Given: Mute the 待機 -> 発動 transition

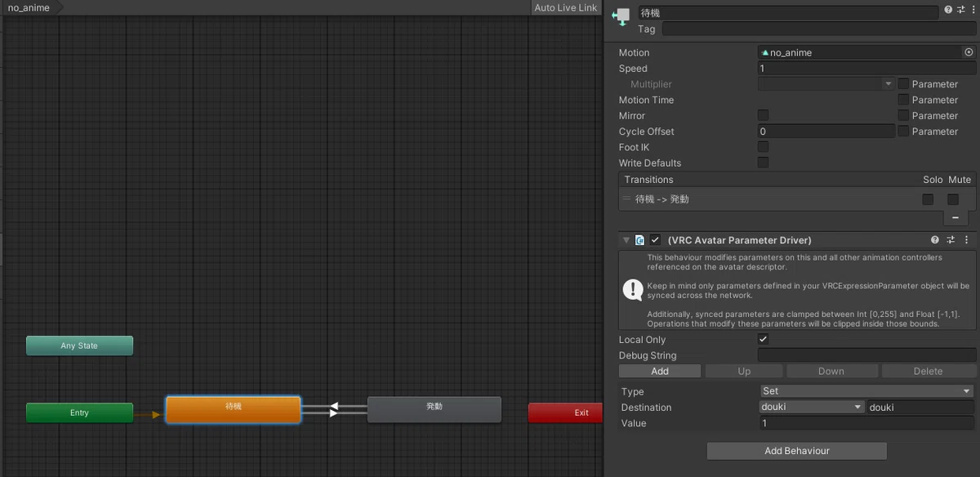Looking at the screenshot, I should [952, 199].
